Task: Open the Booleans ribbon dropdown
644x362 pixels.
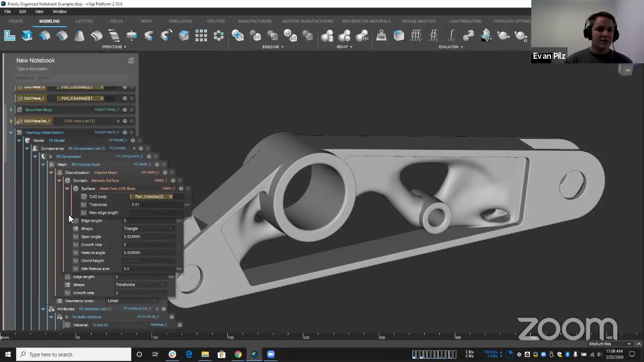Action: coord(273,47)
